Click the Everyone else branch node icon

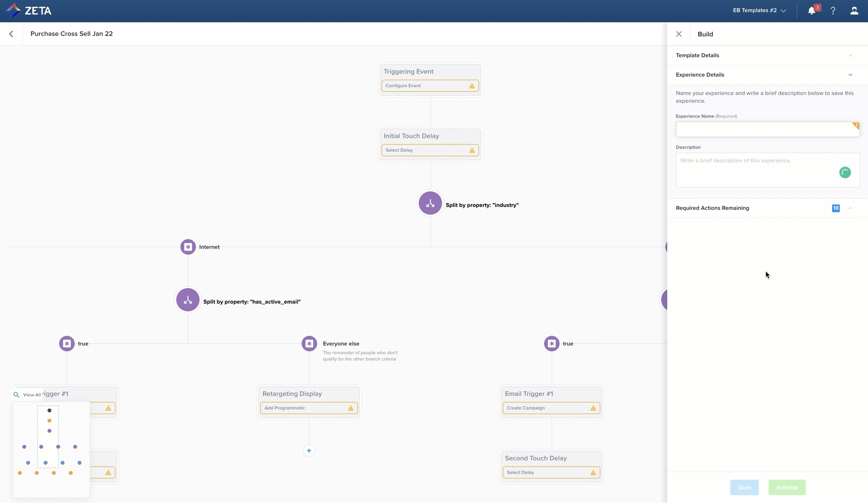309,344
